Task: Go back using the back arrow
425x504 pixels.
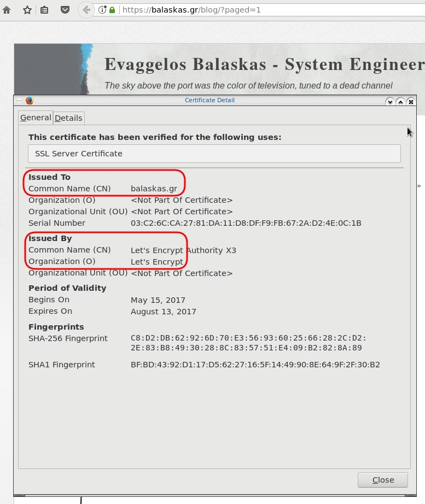Action: pos(86,10)
